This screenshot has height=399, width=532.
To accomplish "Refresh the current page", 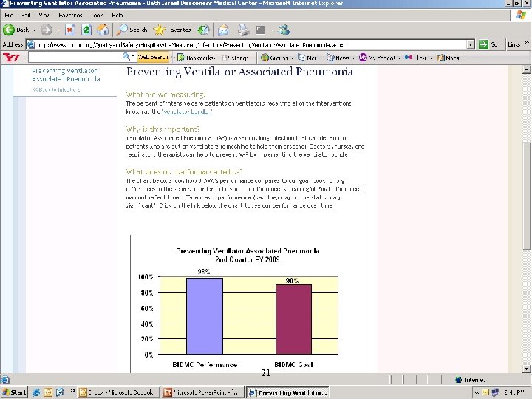I will [x=86, y=30].
